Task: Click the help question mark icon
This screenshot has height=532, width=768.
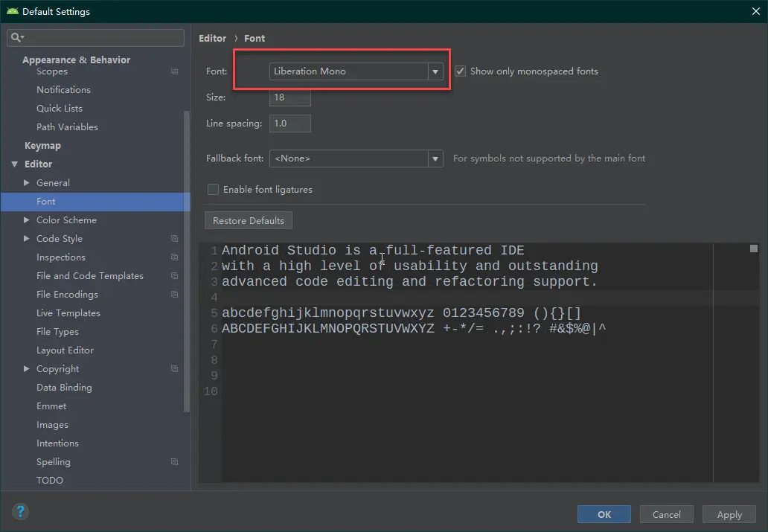Action: click(20, 512)
